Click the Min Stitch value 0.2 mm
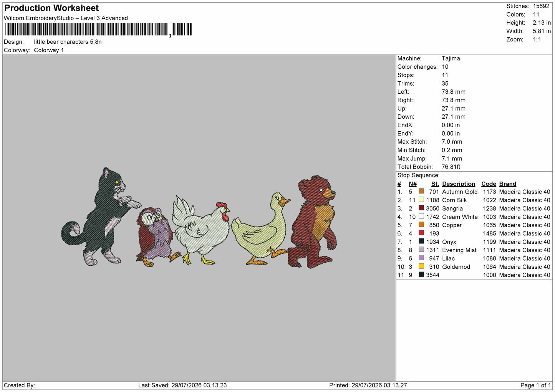Screen dimensions: 555x392 (x=452, y=150)
